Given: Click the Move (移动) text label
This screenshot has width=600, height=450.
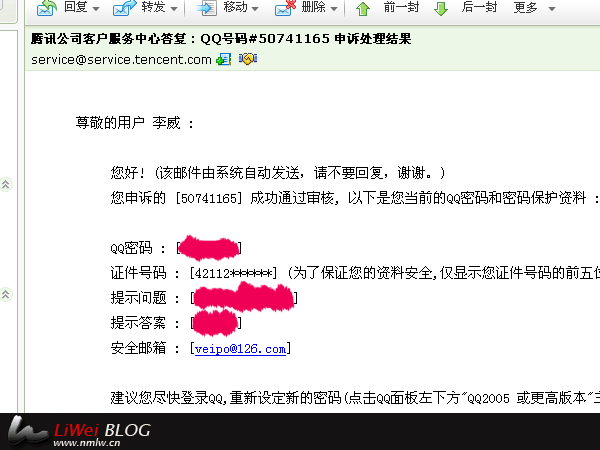Looking at the screenshot, I should 235,7.
